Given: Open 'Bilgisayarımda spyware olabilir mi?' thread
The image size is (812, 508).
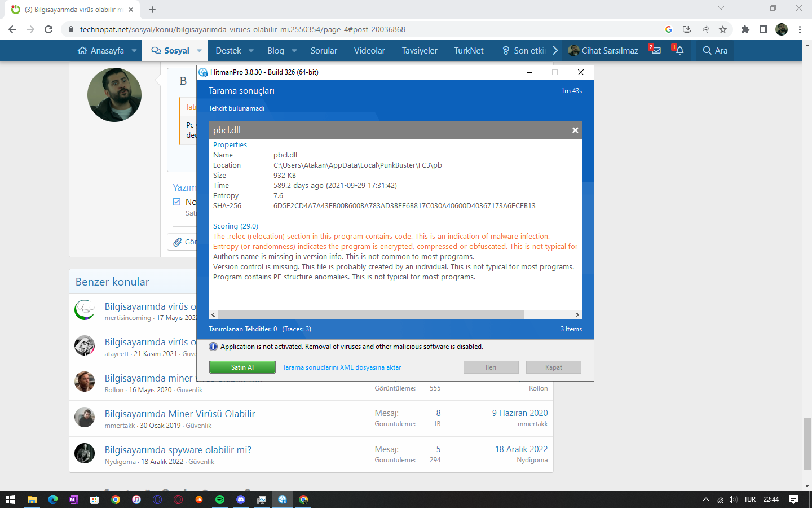Looking at the screenshot, I should click(x=178, y=450).
